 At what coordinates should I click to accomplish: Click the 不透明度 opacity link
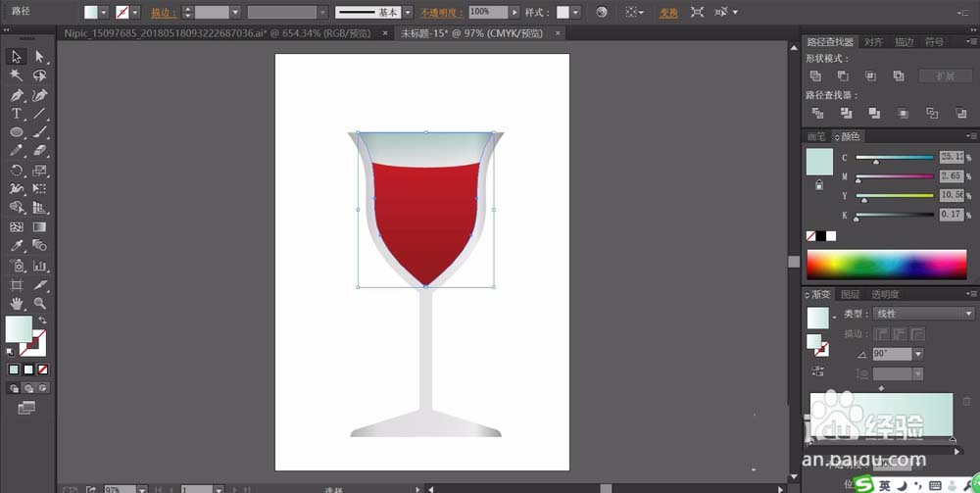coord(442,13)
